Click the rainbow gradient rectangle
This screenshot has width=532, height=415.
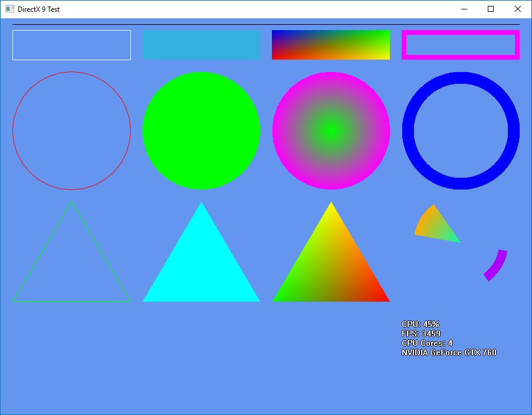[330, 45]
